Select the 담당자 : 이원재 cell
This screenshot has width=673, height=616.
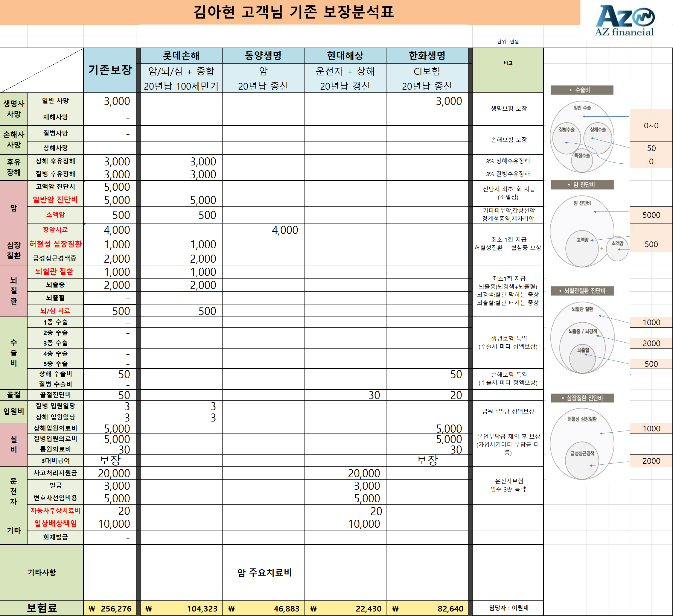coord(508,608)
